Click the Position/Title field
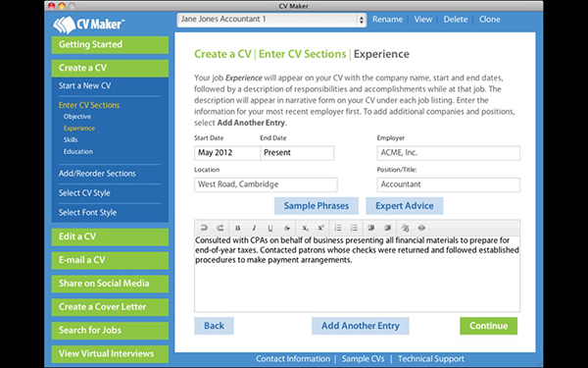 click(449, 184)
